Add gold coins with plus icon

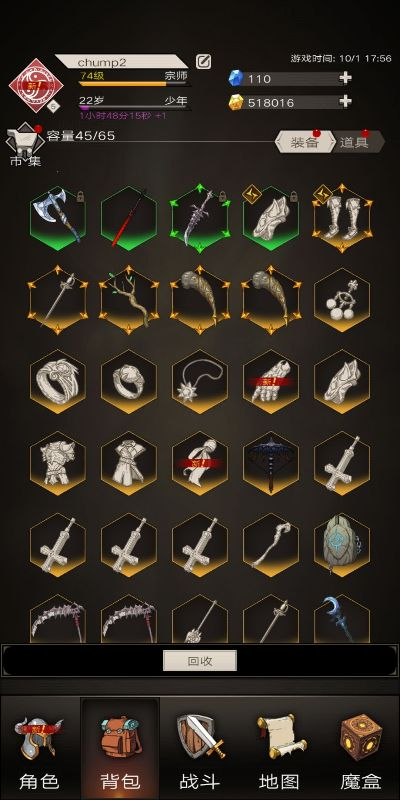coord(345,102)
